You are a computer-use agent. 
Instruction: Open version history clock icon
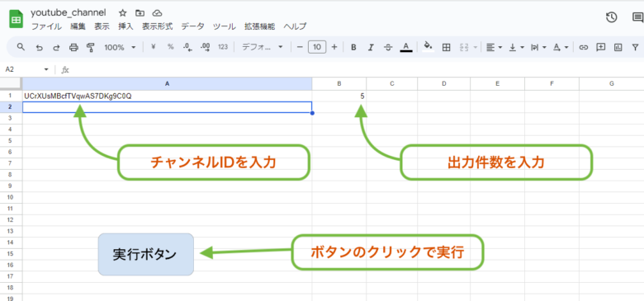click(612, 17)
